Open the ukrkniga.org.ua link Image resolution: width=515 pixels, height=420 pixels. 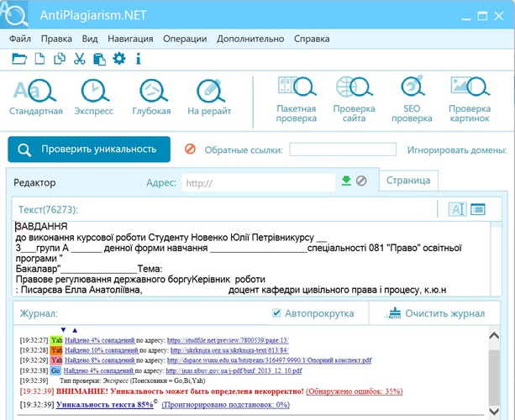[x=229, y=350]
